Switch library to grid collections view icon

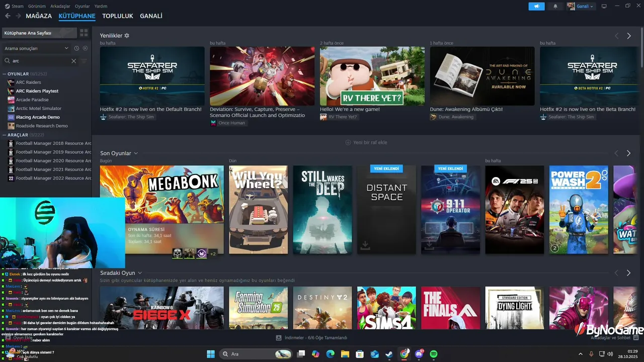point(84,33)
